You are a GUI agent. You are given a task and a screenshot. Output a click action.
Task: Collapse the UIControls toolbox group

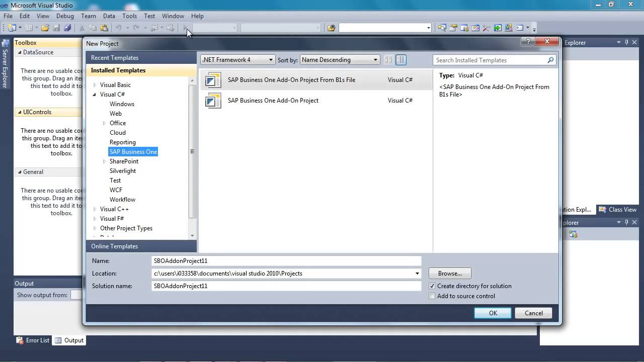[x=19, y=112]
